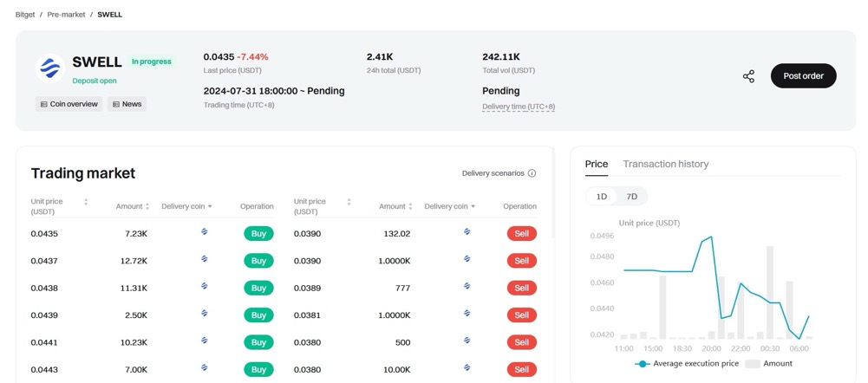Click the Delivery scenarios label
The width and height of the screenshot is (868, 383).
coord(493,173)
